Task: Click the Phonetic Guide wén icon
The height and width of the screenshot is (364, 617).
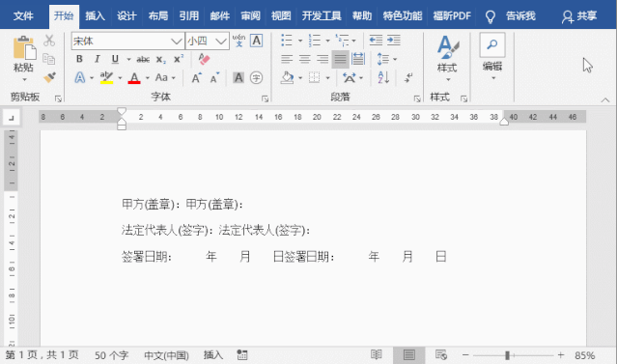Action: click(238, 41)
